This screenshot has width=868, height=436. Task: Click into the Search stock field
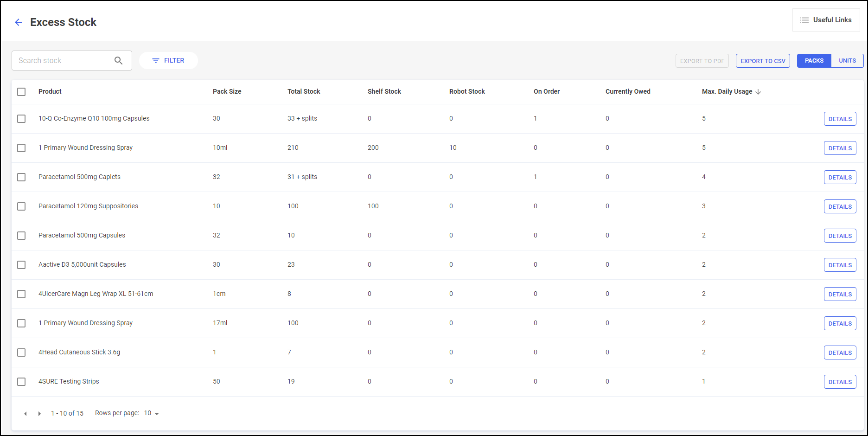(x=63, y=61)
